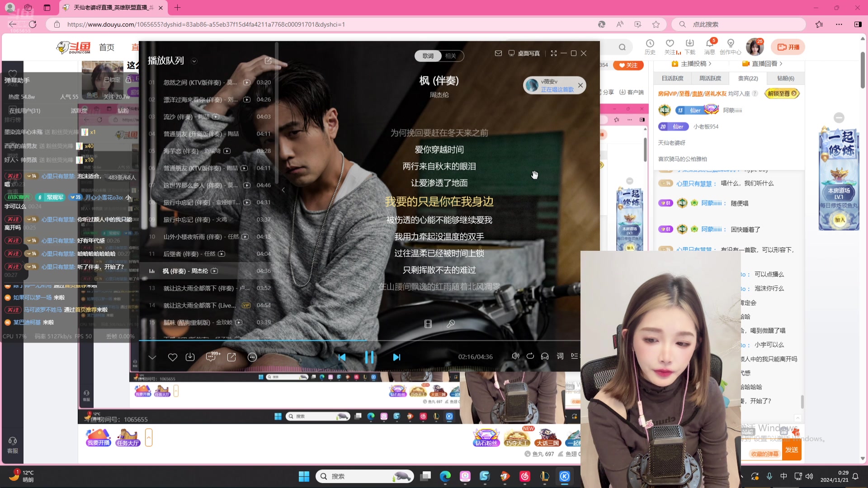Click the 开播 start streaming button
868x488 pixels.
788,47
